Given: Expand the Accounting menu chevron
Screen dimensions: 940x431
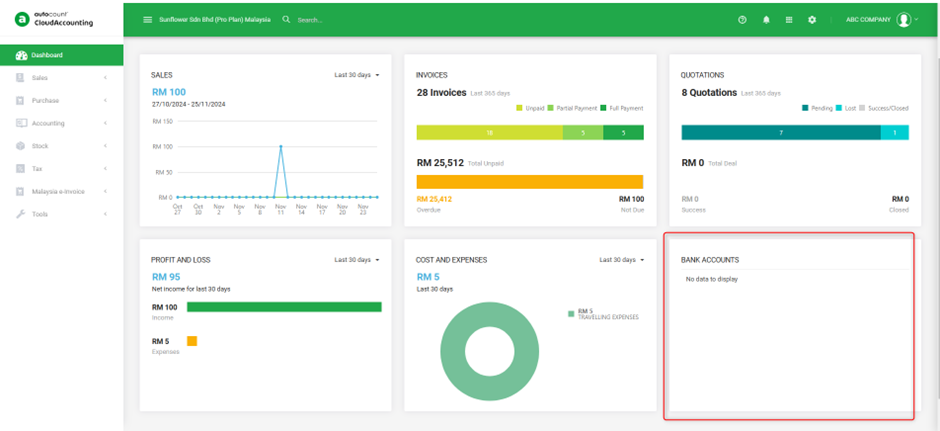Looking at the screenshot, I should pyautogui.click(x=106, y=123).
